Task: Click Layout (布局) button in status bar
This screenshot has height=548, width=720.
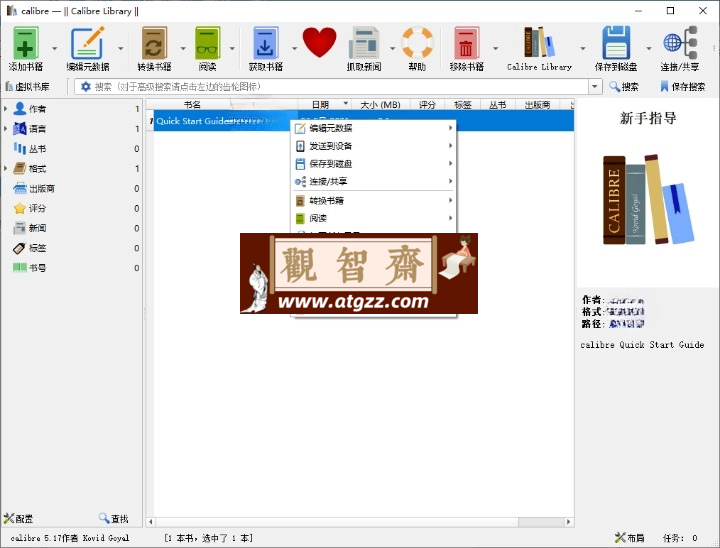Action: pos(629,538)
